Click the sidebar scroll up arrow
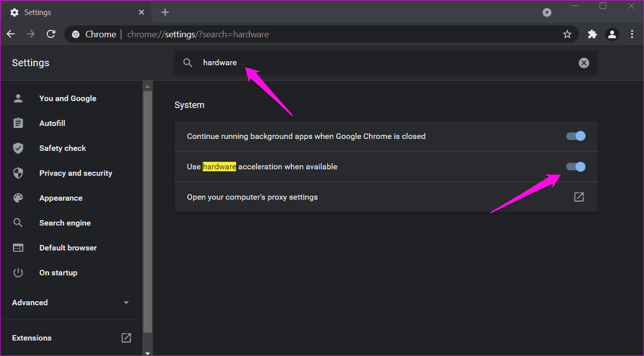Image resolution: width=644 pixels, height=356 pixels. click(147, 86)
